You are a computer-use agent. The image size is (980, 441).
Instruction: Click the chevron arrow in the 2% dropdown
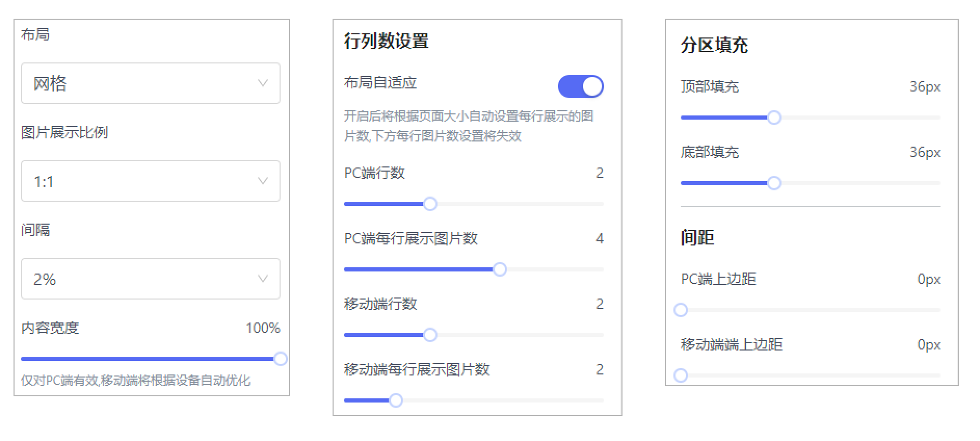[x=263, y=279]
